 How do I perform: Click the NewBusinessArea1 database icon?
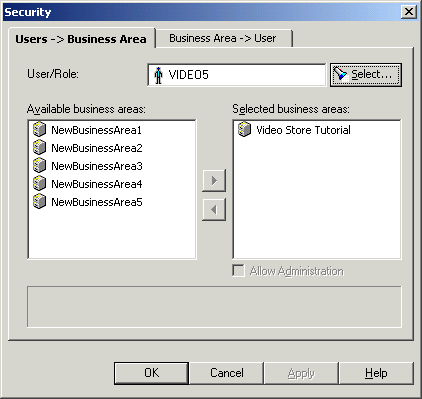click(39, 129)
